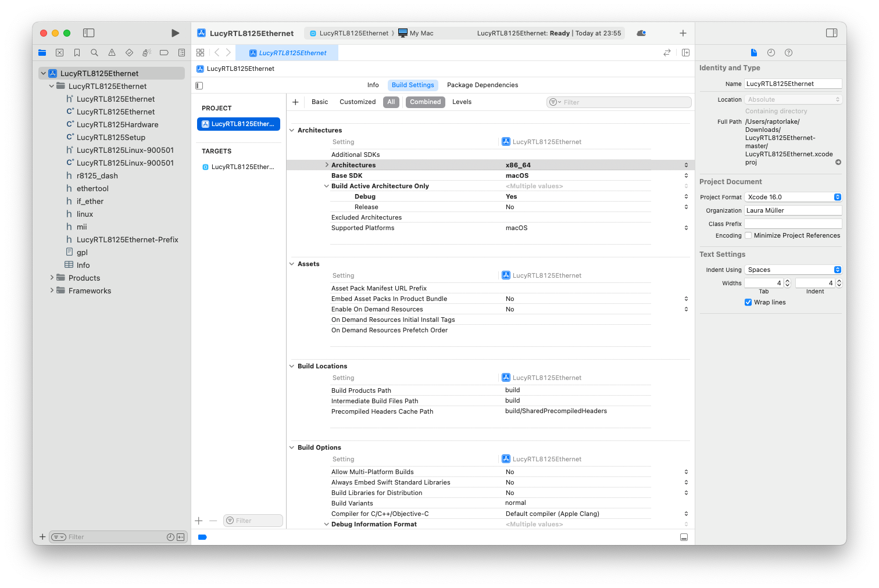Switch to Package Dependencies tab
The height and width of the screenshot is (588, 879).
pos(483,85)
